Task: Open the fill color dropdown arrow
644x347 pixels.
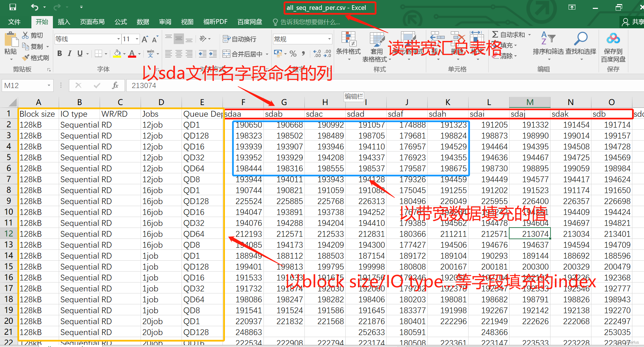Action: (x=124, y=54)
